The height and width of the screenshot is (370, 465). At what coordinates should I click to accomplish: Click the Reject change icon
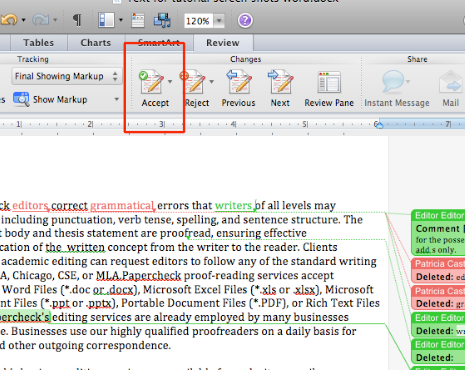coord(193,82)
